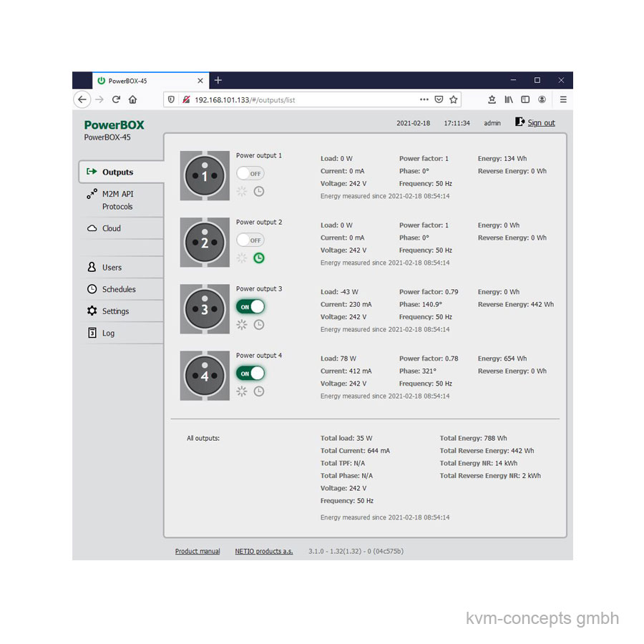Open the Schedules section
Screen dimensions: 644x644
point(118,290)
